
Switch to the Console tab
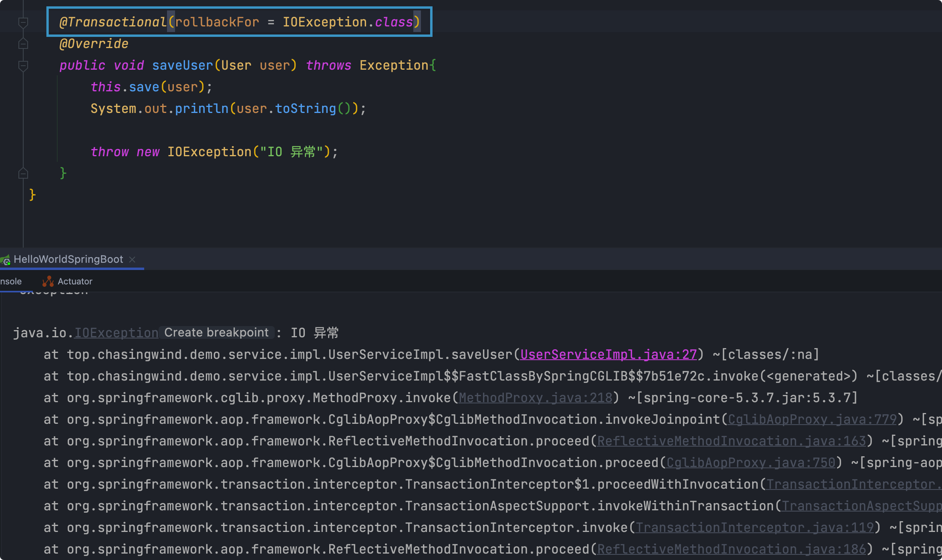pyautogui.click(x=11, y=281)
